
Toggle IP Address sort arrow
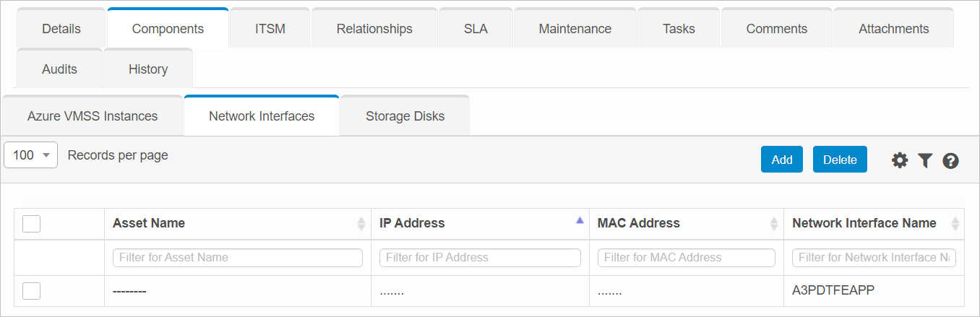[580, 222]
